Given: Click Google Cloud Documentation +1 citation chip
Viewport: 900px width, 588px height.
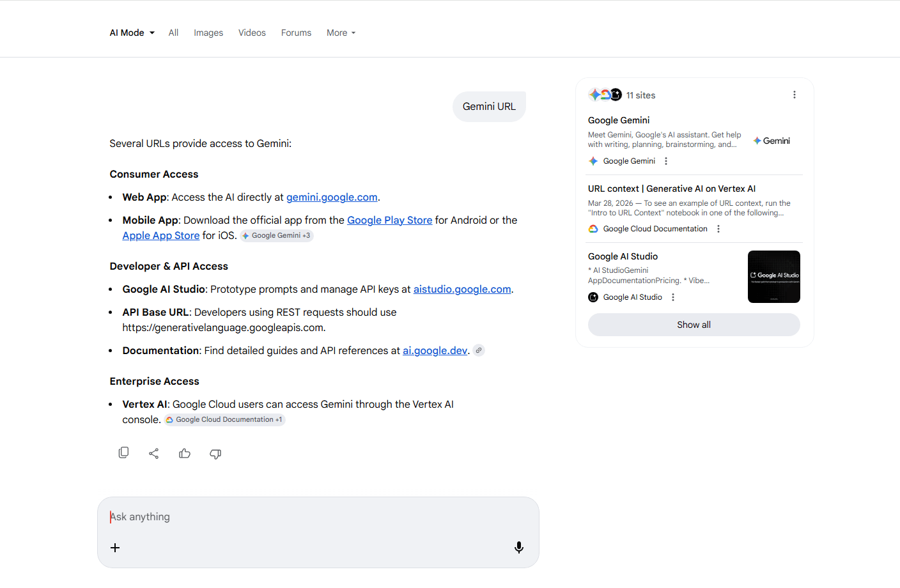Looking at the screenshot, I should (x=224, y=419).
